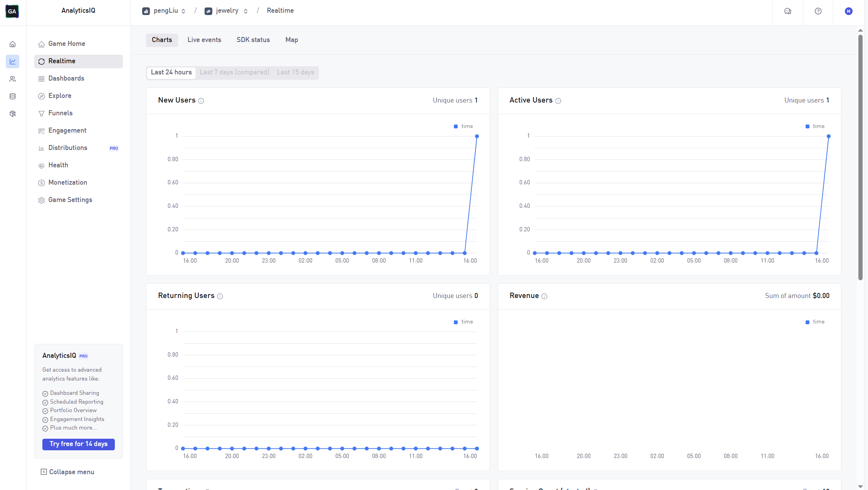Click the AnalyticsIQ title in header
Viewport: 868px width, 490px height.
[78, 11]
